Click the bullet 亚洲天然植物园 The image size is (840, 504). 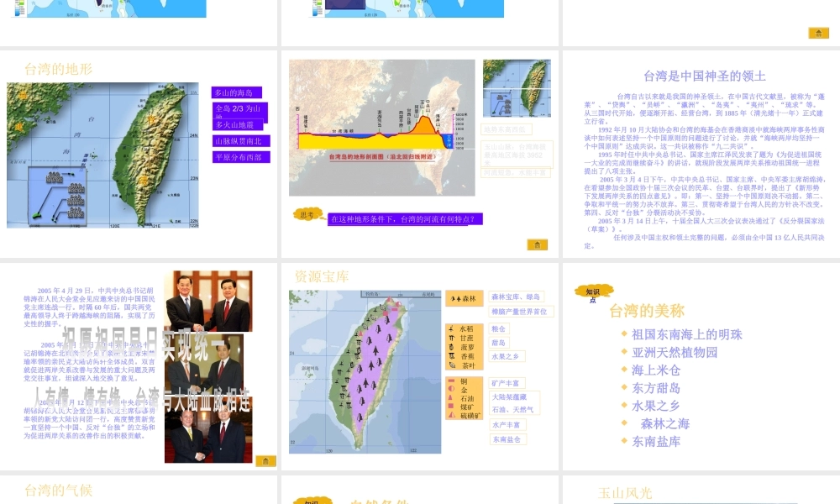[x=675, y=353]
